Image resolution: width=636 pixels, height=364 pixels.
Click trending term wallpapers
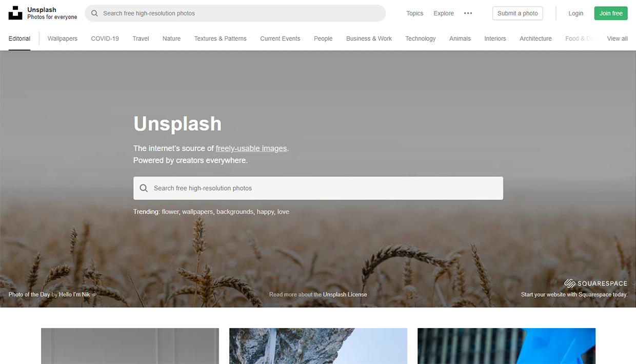coord(198,212)
